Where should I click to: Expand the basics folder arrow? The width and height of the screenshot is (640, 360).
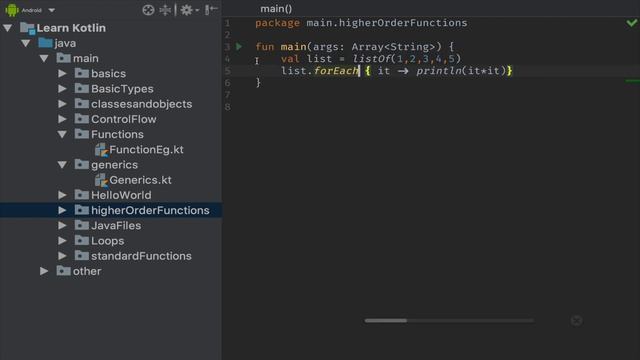click(x=62, y=73)
